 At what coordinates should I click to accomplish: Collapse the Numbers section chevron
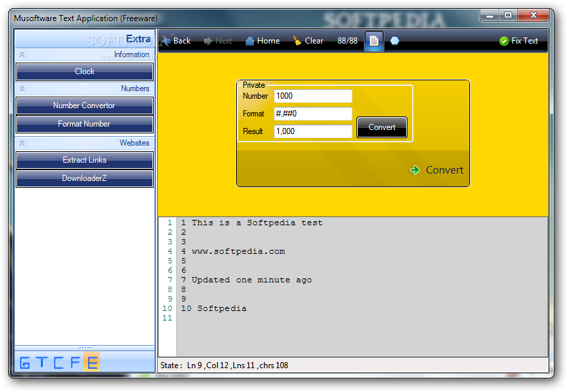[x=22, y=88]
